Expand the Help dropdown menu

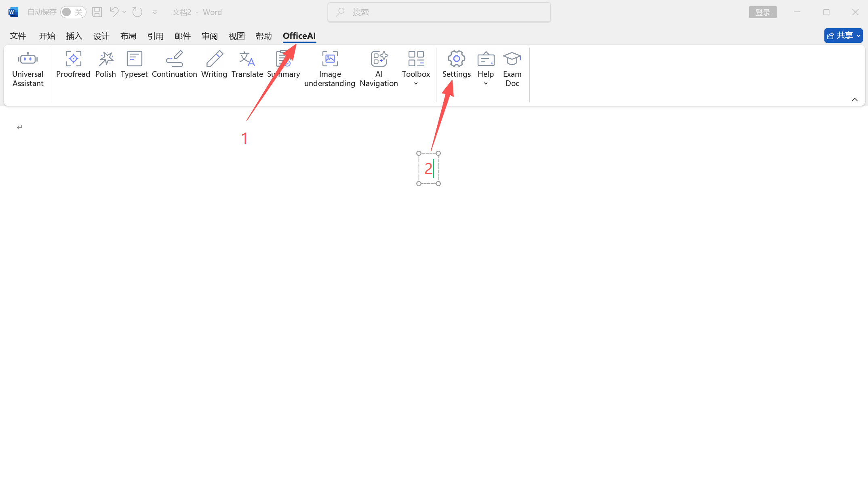(x=486, y=84)
